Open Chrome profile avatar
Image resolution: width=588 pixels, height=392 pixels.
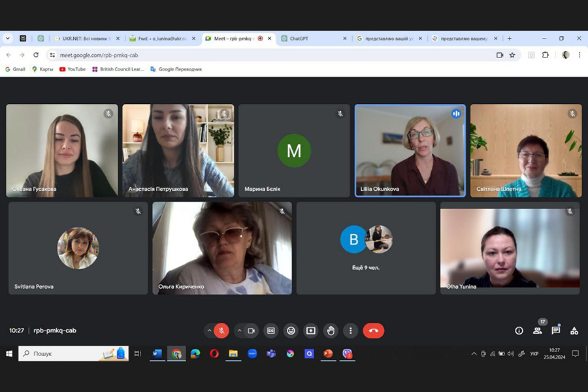pyautogui.click(x=566, y=55)
